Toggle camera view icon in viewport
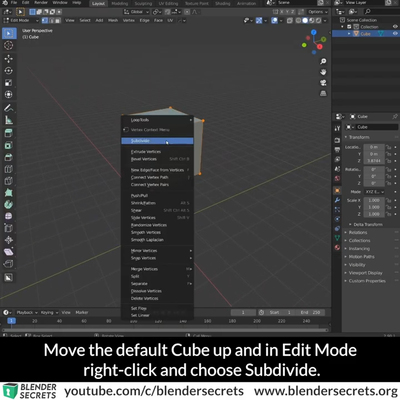 (323, 83)
